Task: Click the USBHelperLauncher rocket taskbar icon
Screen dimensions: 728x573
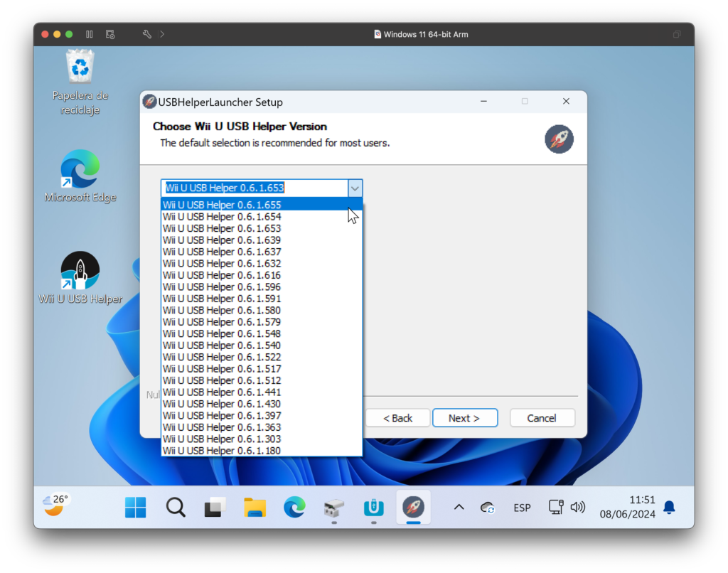Action: pyautogui.click(x=413, y=507)
